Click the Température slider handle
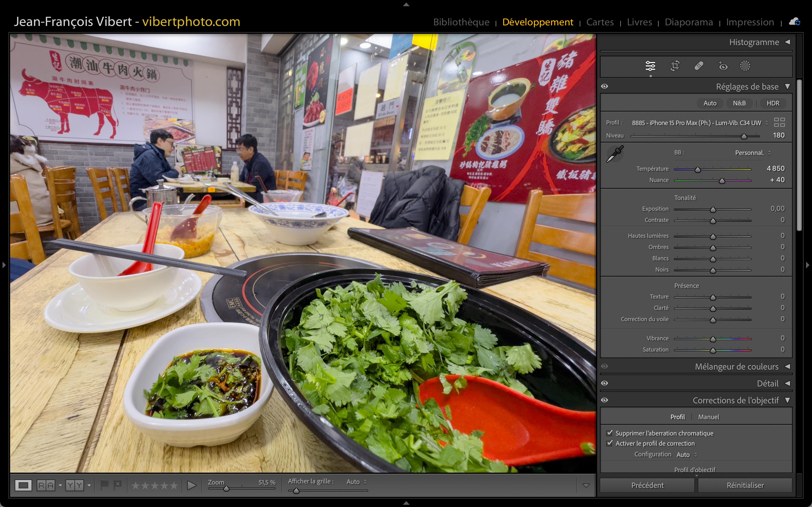 tap(698, 170)
